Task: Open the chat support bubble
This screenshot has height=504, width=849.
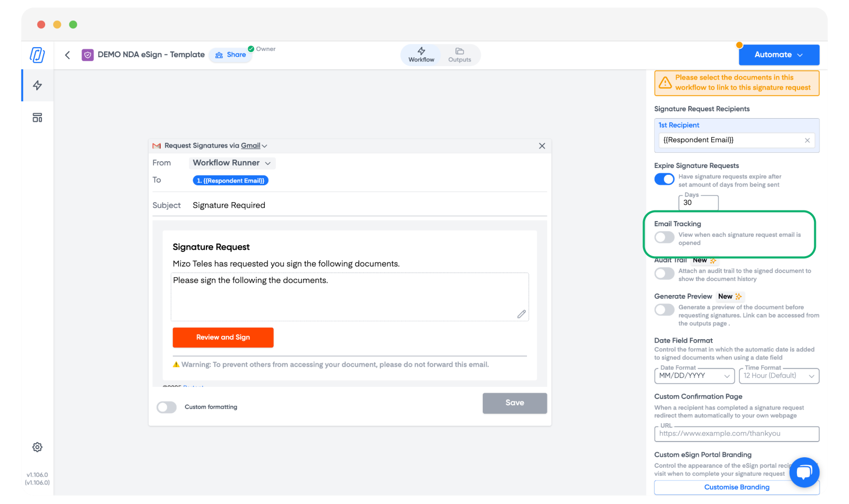Action: point(804,472)
